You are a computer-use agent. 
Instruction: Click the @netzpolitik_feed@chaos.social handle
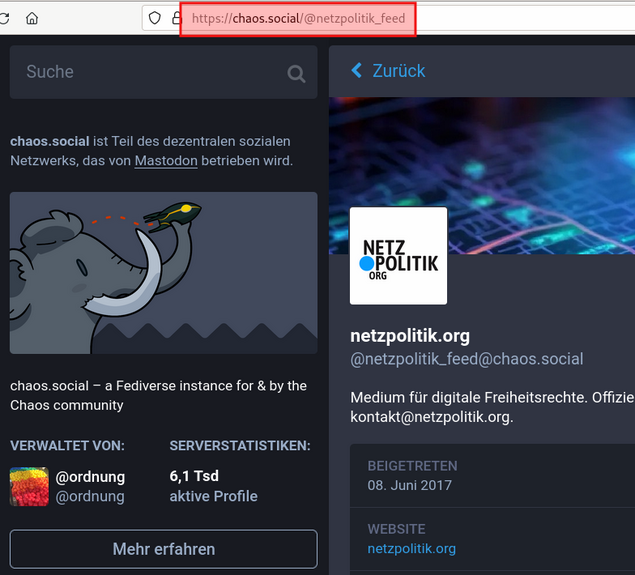(x=466, y=359)
